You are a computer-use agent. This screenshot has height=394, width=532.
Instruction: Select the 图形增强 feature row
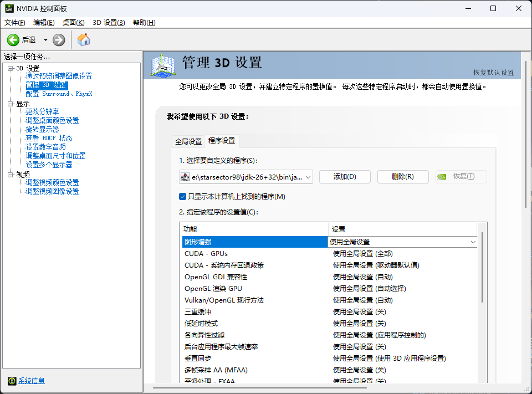(x=255, y=242)
